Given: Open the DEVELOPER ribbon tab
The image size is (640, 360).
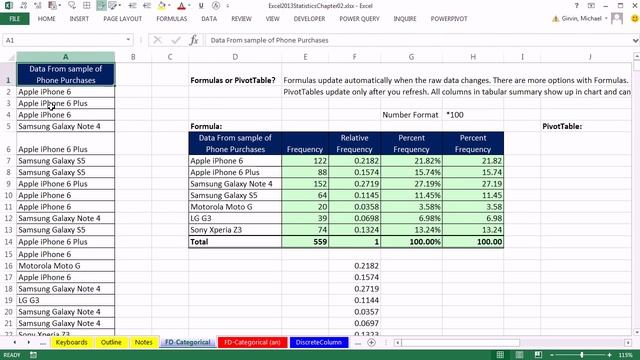Looking at the screenshot, I should (309, 19).
